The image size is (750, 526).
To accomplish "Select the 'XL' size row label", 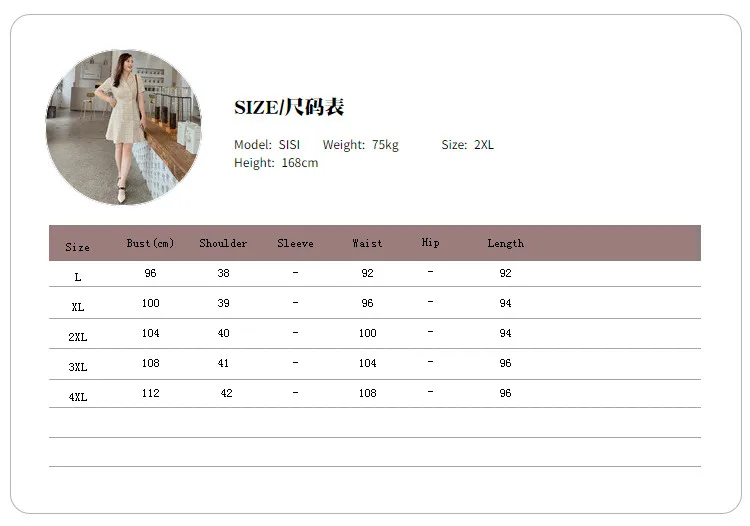I will pyautogui.click(x=78, y=307).
